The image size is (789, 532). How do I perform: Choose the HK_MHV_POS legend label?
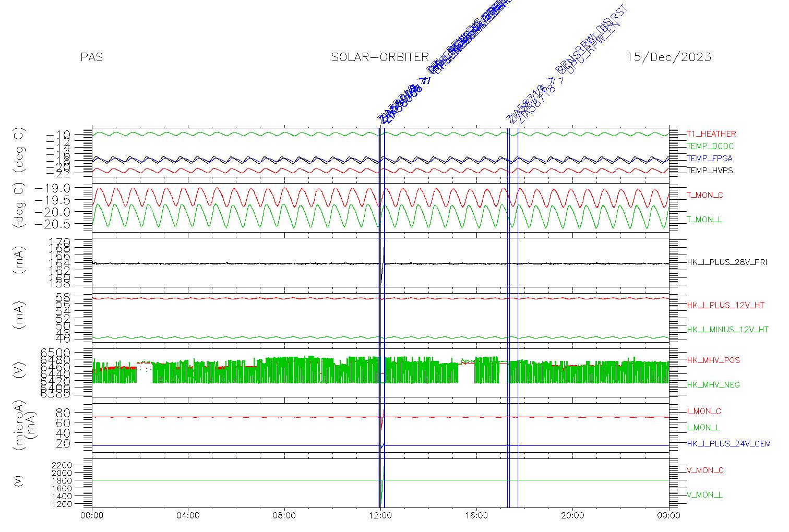[x=713, y=360]
